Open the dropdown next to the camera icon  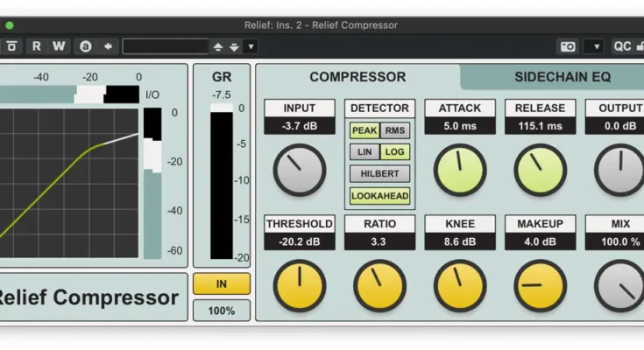[x=594, y=46]
